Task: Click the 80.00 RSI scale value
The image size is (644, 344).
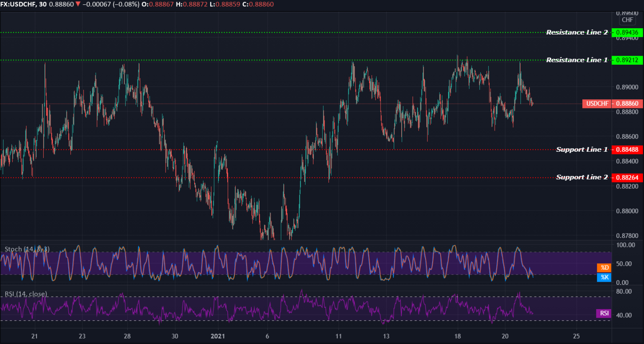Action: point(624,291)
